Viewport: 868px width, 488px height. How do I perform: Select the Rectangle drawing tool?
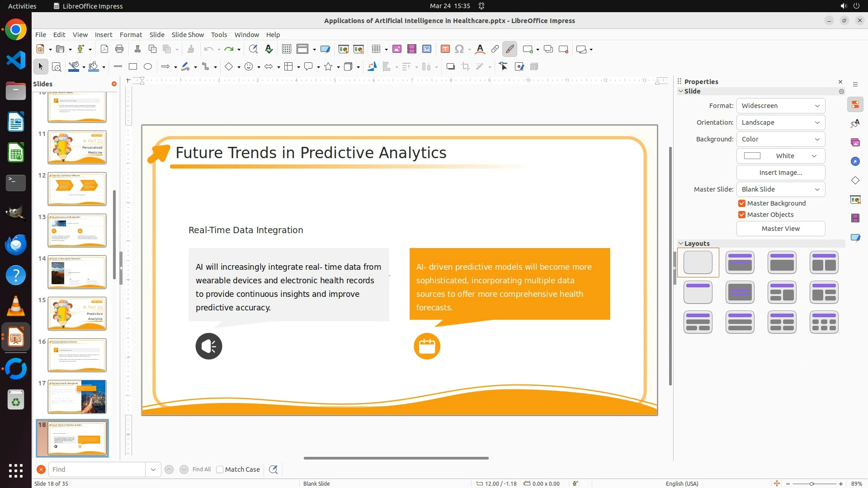133,67
